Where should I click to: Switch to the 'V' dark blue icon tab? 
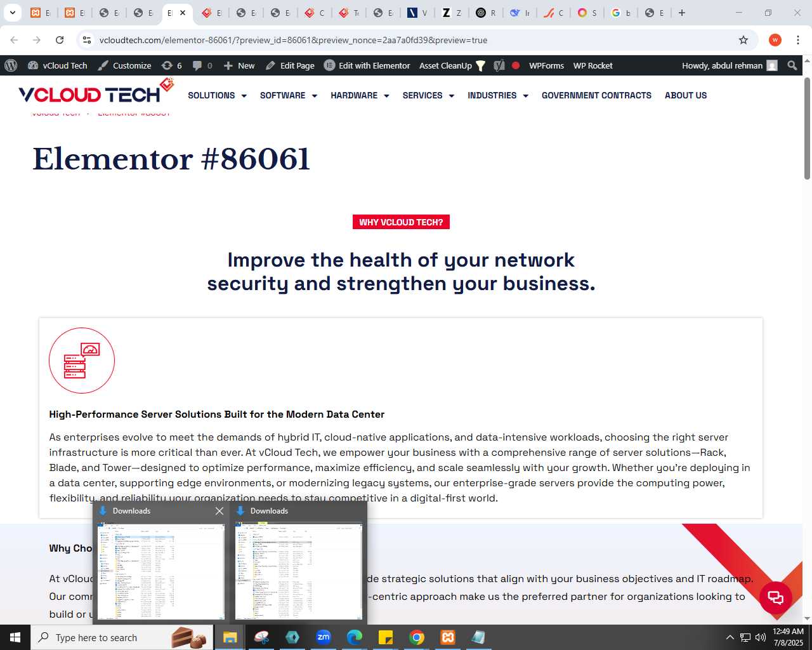point(417,13)
